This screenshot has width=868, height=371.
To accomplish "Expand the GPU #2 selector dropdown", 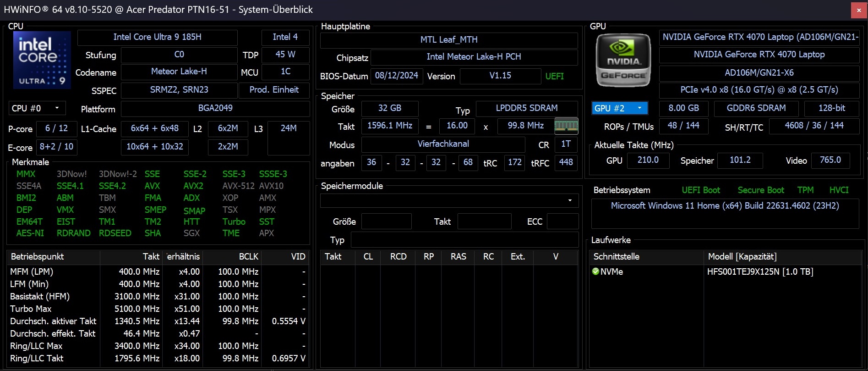I will (x=619, y=108).
